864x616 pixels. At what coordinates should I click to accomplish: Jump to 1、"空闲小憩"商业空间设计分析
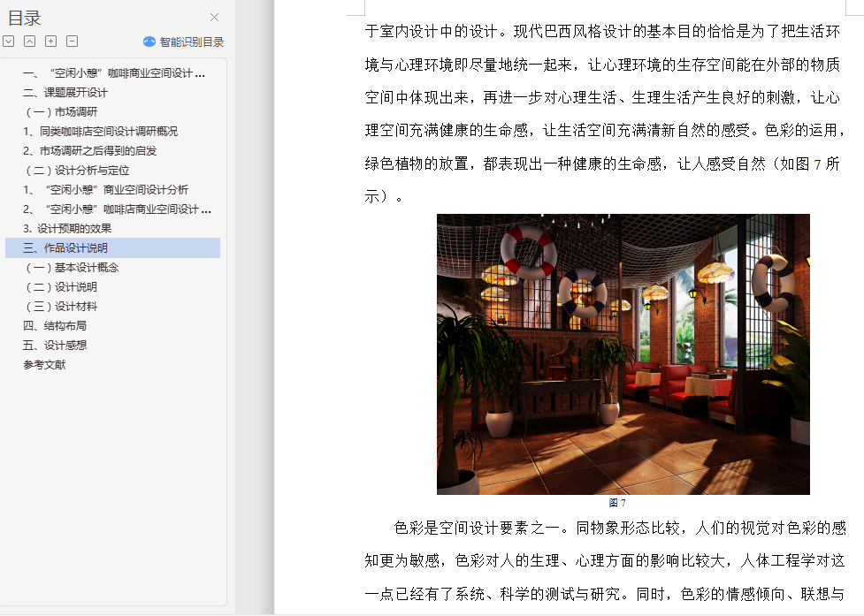click(105, 190)
